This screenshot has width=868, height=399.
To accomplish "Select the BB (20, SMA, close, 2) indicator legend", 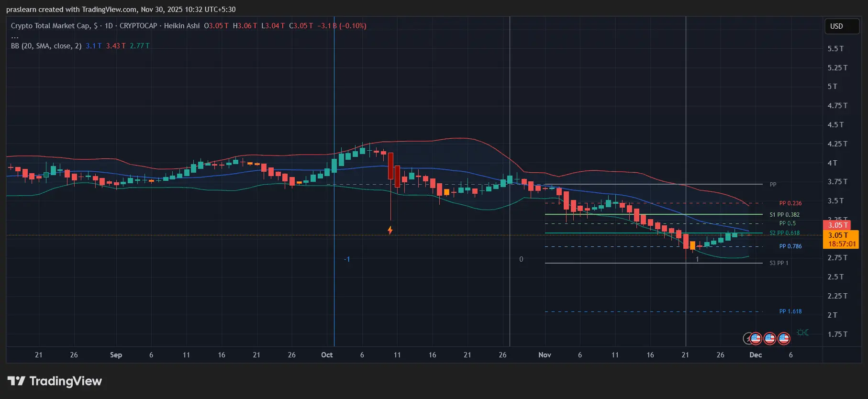I will point(46,46).
